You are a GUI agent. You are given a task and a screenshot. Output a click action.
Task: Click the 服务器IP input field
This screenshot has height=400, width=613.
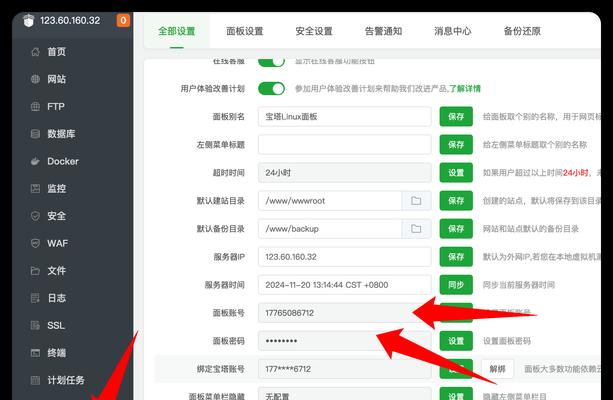344,257
